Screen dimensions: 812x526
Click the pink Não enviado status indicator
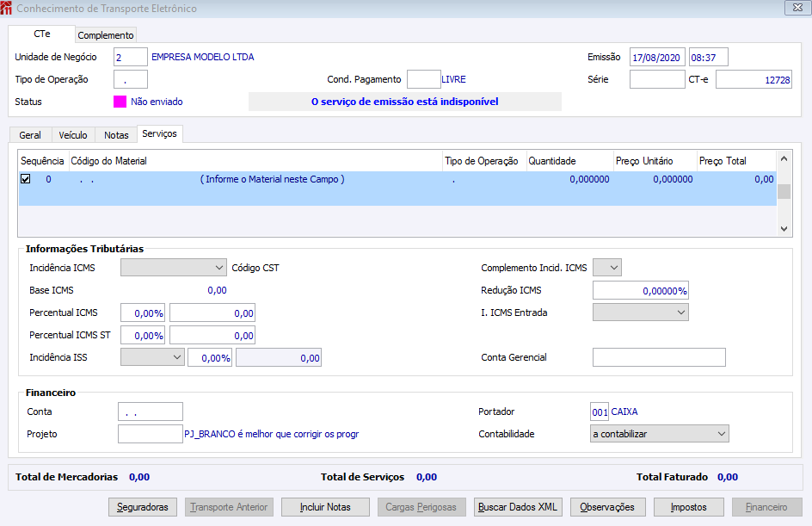[x=120, y=102]
